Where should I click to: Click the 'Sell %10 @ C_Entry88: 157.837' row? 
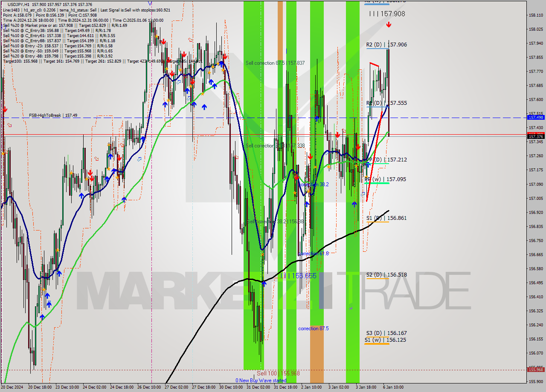click(59, 40)
